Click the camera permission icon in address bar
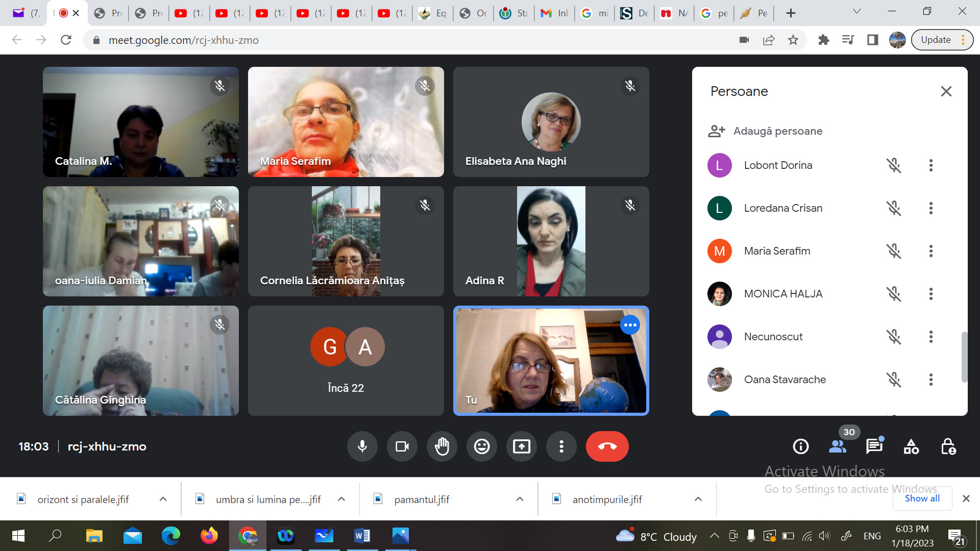 click(x=744, y=40)
